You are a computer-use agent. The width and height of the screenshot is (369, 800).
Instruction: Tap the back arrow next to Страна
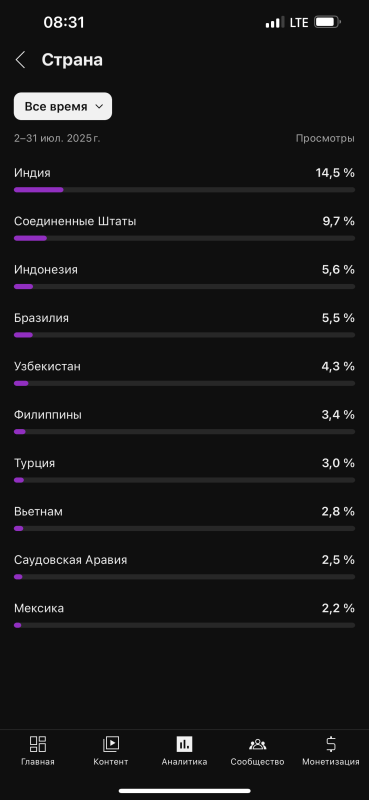20,60
